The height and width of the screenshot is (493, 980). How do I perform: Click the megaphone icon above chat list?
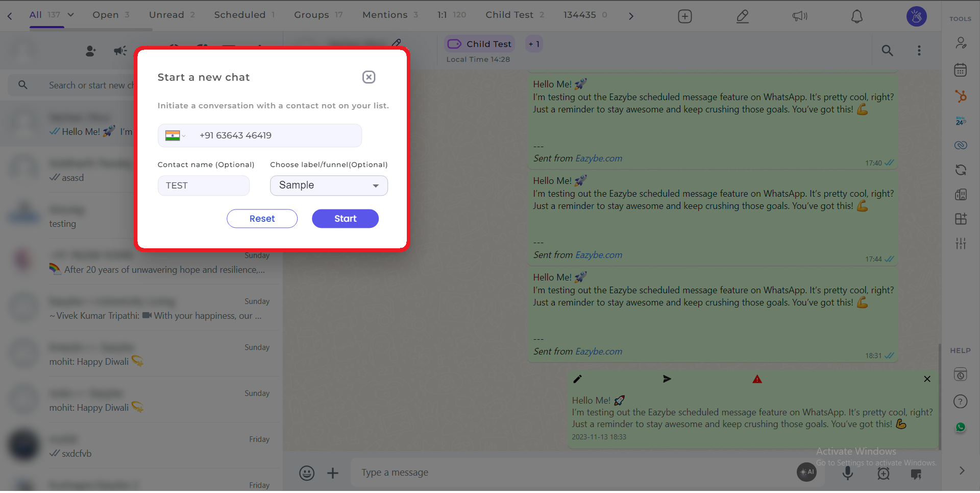(x=120, y=51)
